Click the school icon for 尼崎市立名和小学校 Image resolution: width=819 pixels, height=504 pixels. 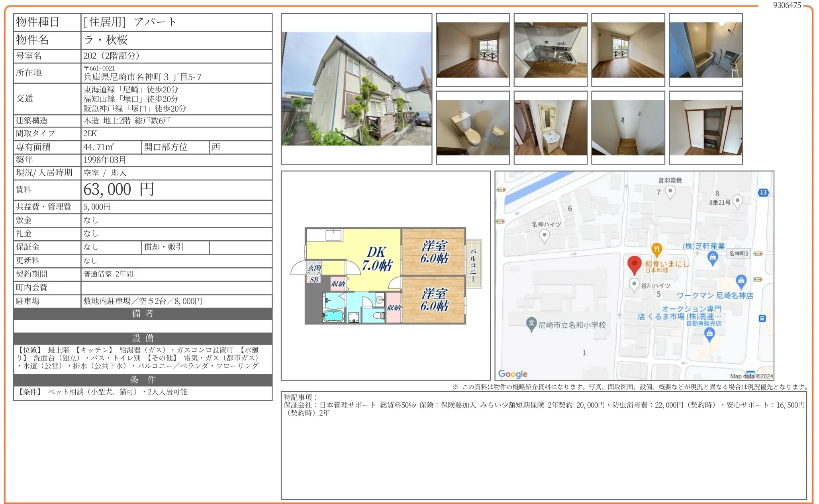531,324
